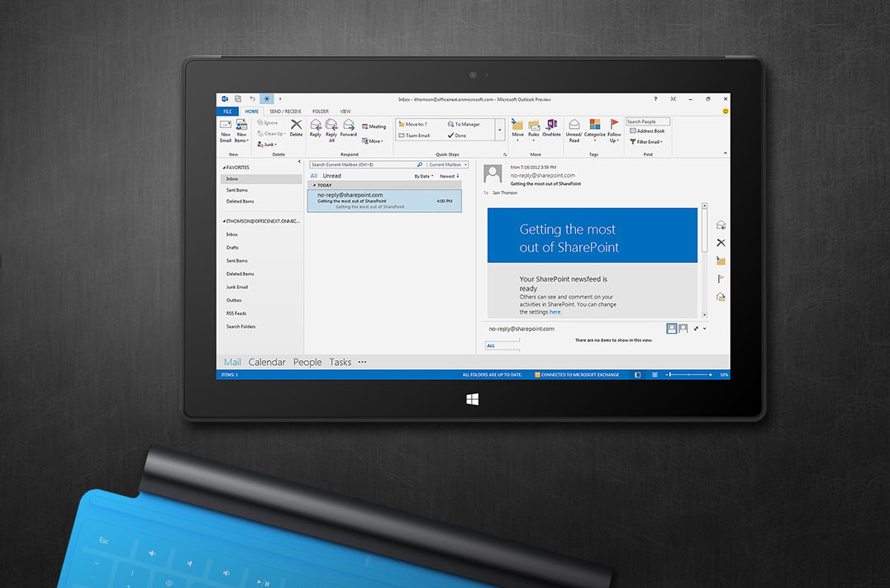Screen dimensions: 890x588
Task: Click the reading pane Mark Unread icon
Action: tap(721, 296)
